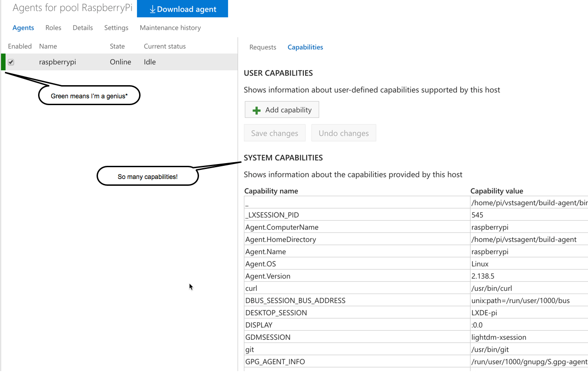
Task: Select the Agent.OS capability
Action: click(x=260, y=264)
